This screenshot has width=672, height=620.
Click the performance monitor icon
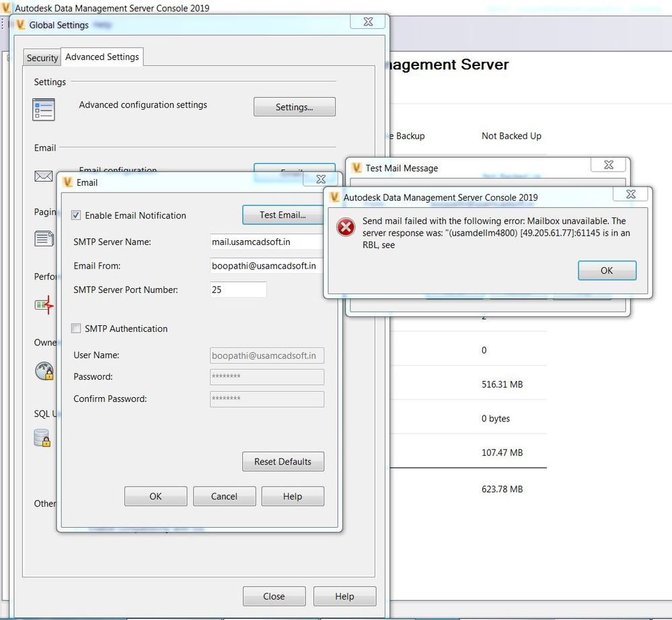(44, 305)
